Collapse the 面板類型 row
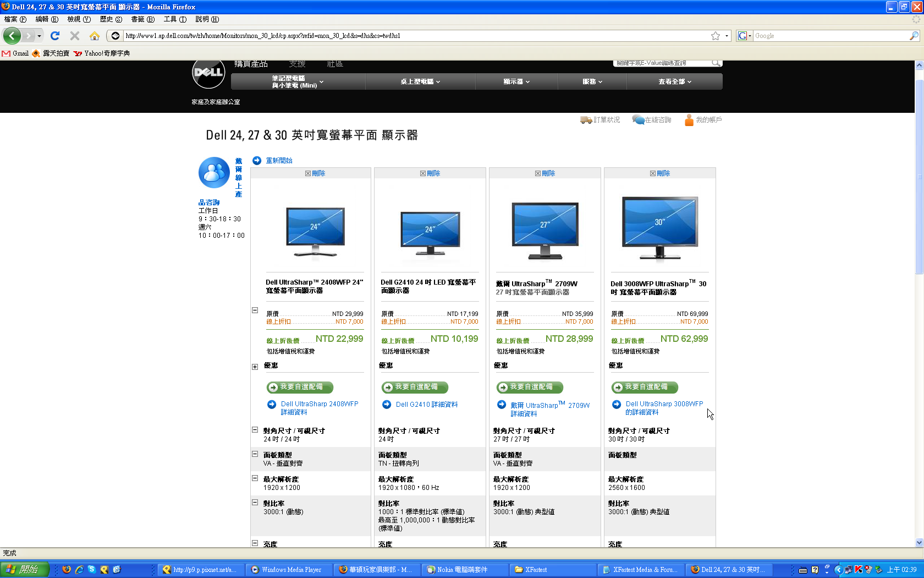924x578 pixels. click(255, 454)
